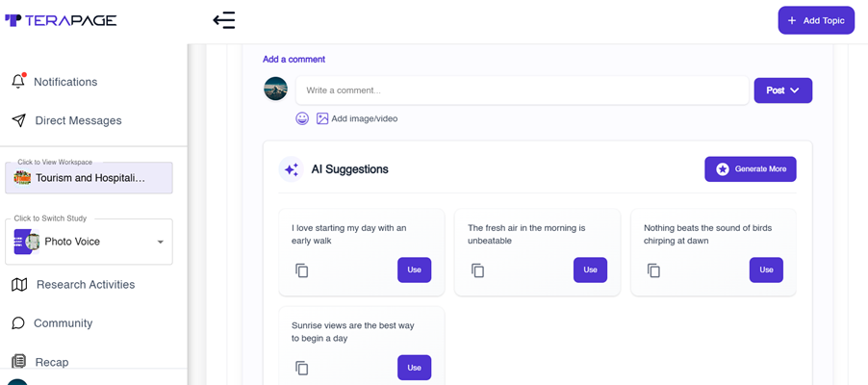The height and width of the screenshot is (385, 868).
Task: Copy the 'Sunrise views' suggestion
Action: pyautogui.click(x=302, y=368)
